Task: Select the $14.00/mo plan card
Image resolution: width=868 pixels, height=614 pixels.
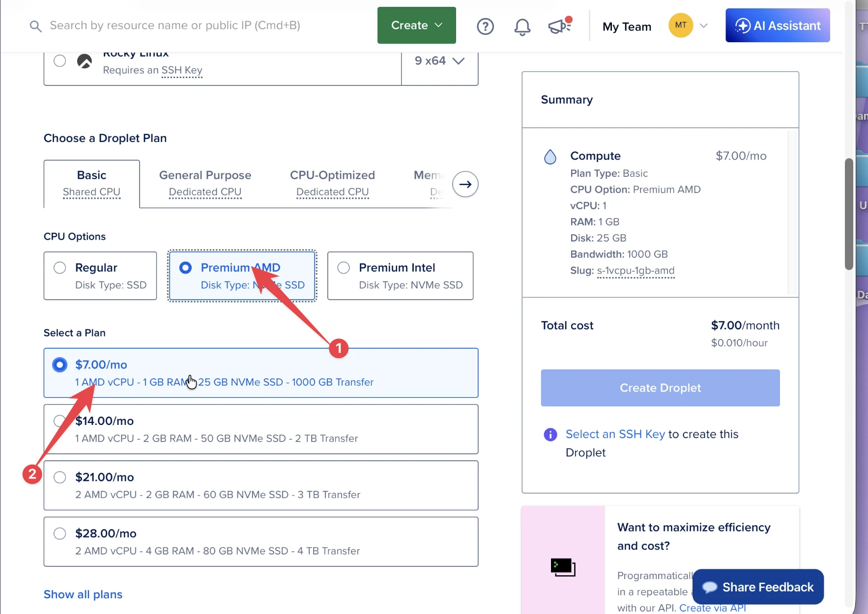Action: (x=261, y=429)
